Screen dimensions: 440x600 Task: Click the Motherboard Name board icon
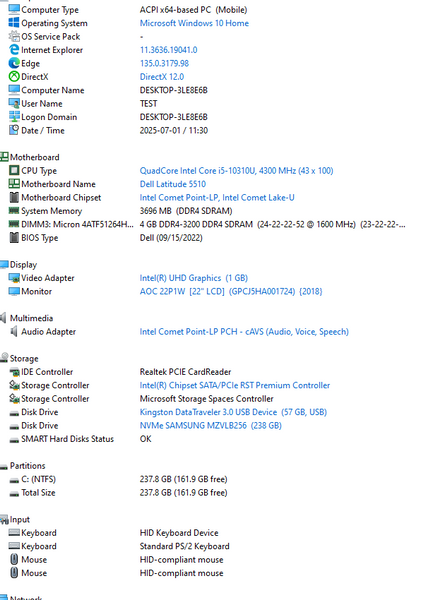[14, 183]
